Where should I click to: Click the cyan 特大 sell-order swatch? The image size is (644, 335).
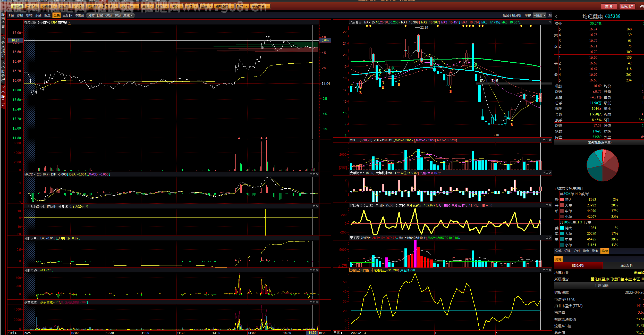click(x=562, y=228)
